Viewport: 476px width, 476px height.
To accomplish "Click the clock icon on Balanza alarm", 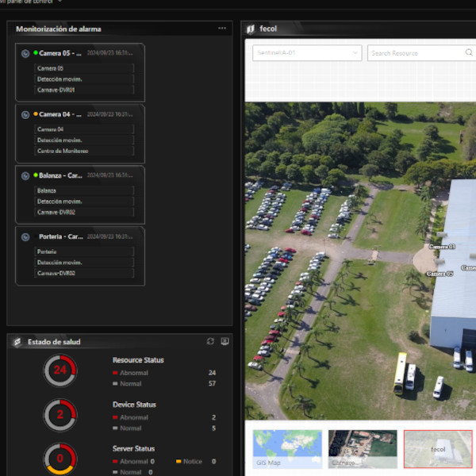I will click(x=25, y=175).
